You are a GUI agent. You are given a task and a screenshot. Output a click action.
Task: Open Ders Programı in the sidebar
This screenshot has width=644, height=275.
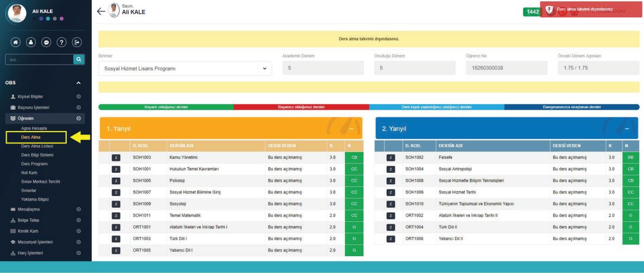[34, 164]
